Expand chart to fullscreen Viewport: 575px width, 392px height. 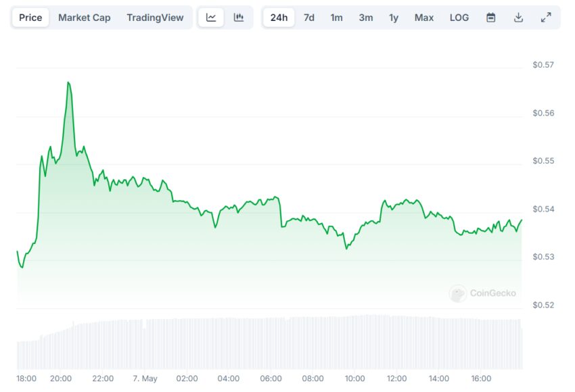click(546, 17)
